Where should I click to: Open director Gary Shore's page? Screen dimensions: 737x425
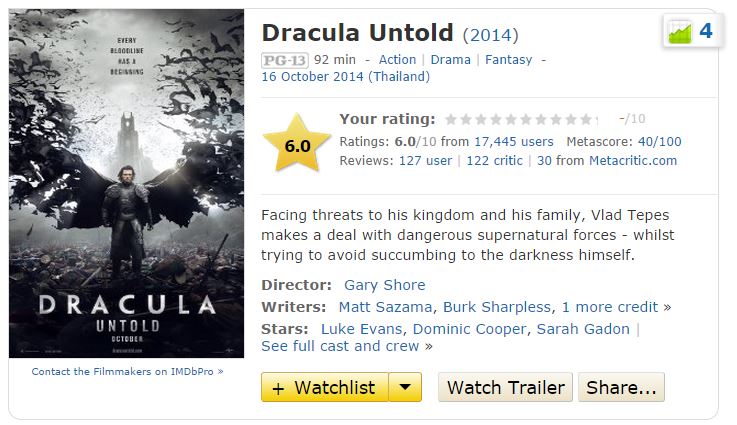pyautogui.click(x=384, y=285)
